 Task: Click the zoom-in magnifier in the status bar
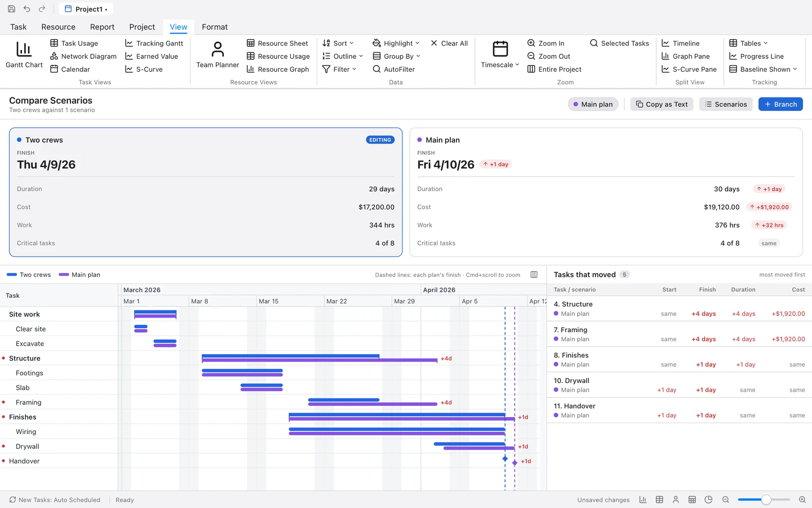(x=802, y=500)
